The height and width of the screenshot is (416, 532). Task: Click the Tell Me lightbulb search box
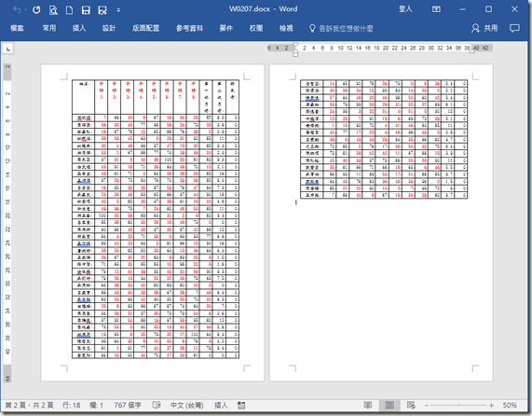[x=341, y=29]
